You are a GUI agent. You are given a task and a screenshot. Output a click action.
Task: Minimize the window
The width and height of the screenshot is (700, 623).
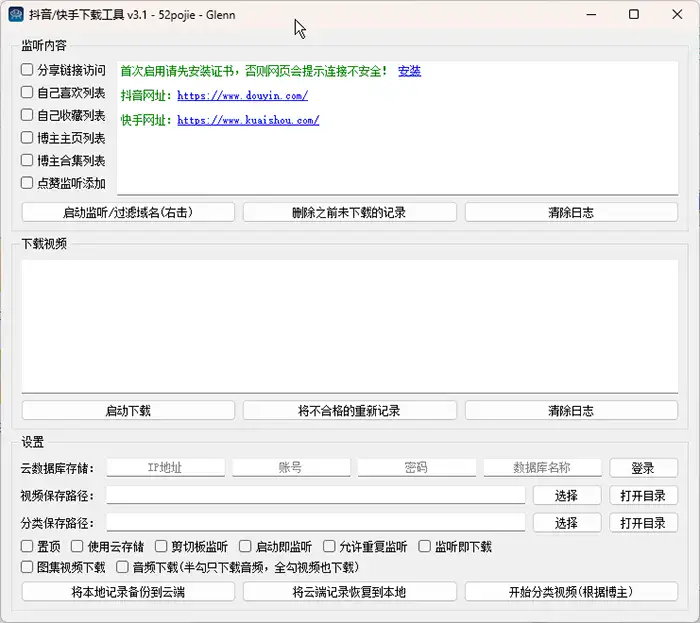coord(592,14)
